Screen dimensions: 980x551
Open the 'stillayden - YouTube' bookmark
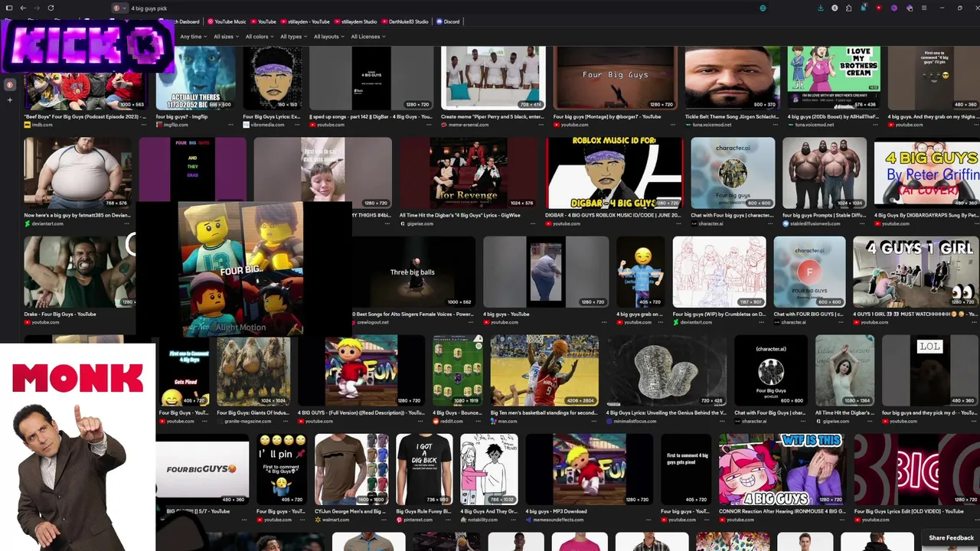(305, 21)
